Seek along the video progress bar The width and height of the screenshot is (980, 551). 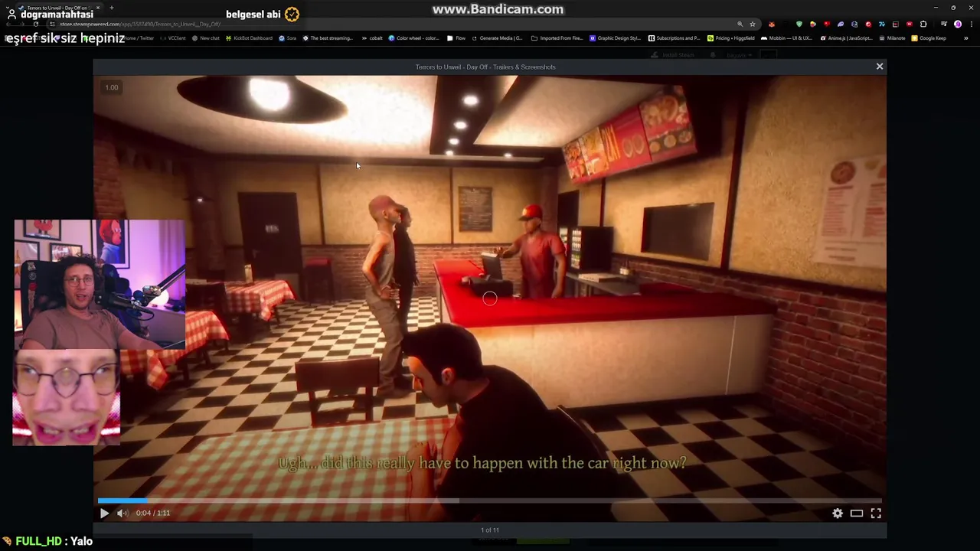490,500
